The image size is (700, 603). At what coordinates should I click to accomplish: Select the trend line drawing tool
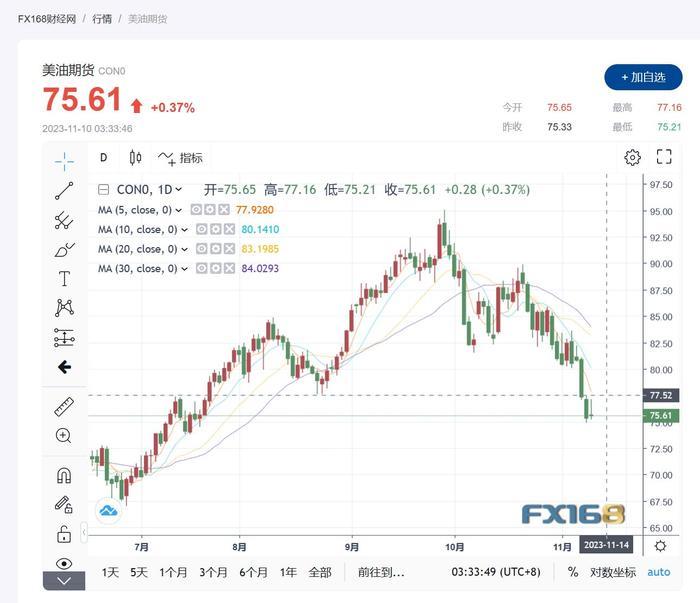tap(64, 191)
